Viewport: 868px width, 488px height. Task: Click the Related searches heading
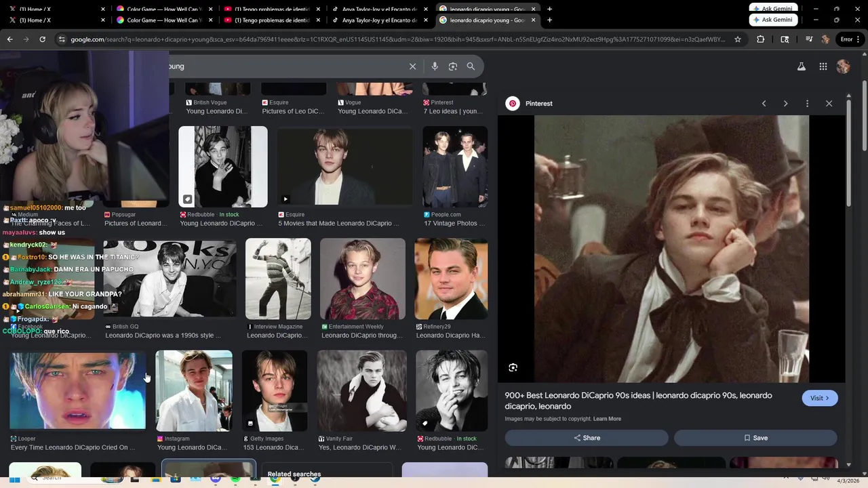point(294,474)
